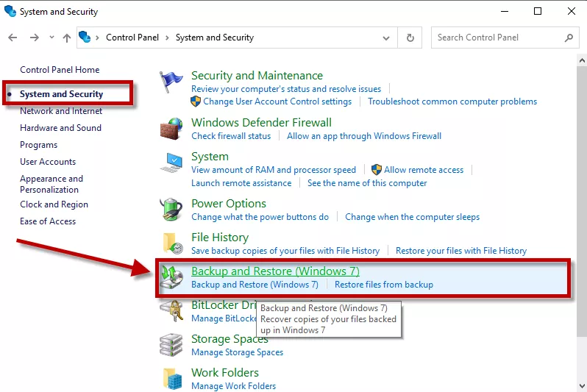This screenshot has width=587, height=392.
Task: Open User Accounts category
Action: point(48,162)
